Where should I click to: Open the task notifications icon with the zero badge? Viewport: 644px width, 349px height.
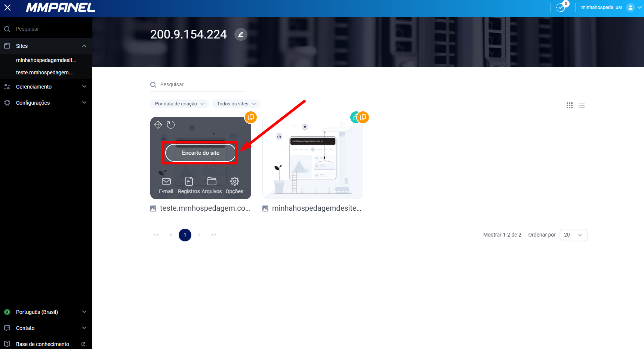click(x=561, y=7)
